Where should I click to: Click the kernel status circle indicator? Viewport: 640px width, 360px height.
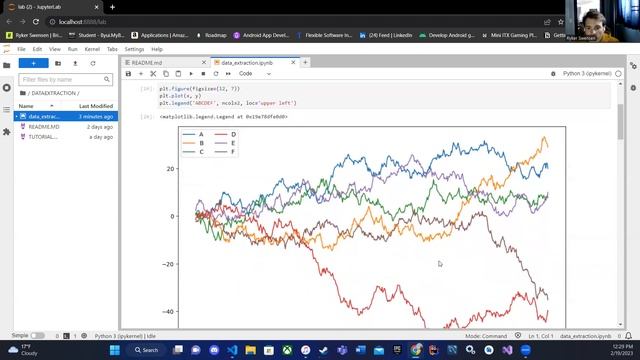618,74
